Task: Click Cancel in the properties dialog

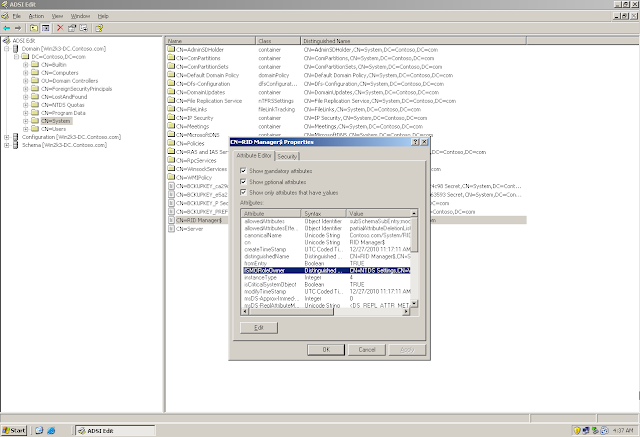Action: click(x=367, y=350)
